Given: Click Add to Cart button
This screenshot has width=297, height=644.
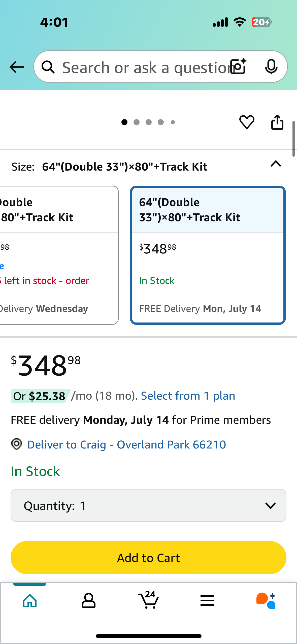Looking at the screenshot, I should [x=148, y=558].
